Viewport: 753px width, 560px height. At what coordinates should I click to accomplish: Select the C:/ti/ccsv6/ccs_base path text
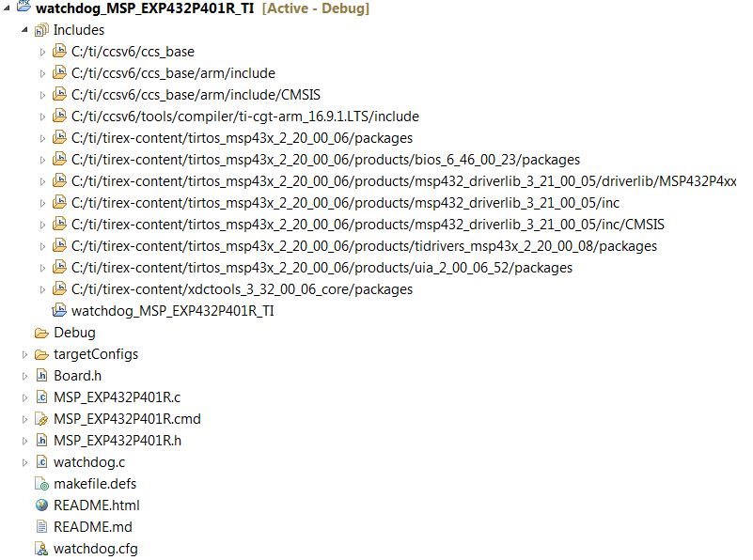[x=133, y=52]
